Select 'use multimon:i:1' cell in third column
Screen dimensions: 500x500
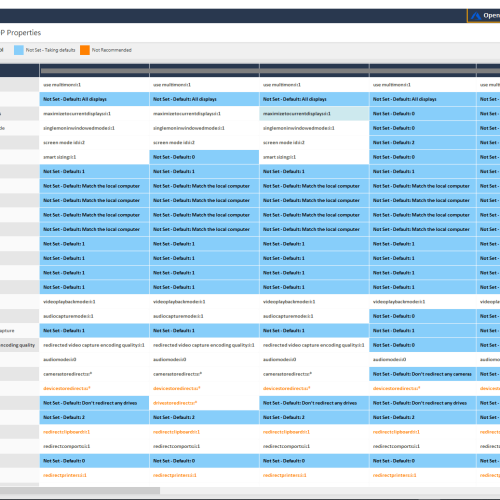pos(314,85)
